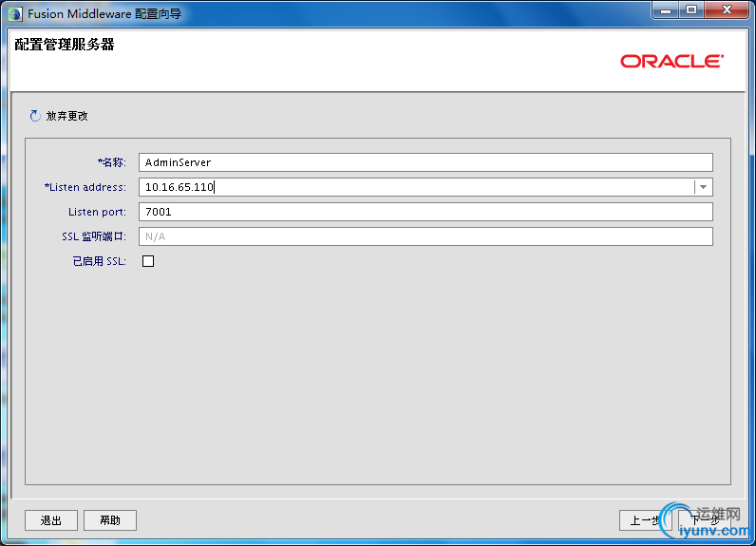Image resolution: width=756 pixels, height=546 pixels.
Task: Click the Fusion Middleware title bar icon
Action: tap(14, 14)
